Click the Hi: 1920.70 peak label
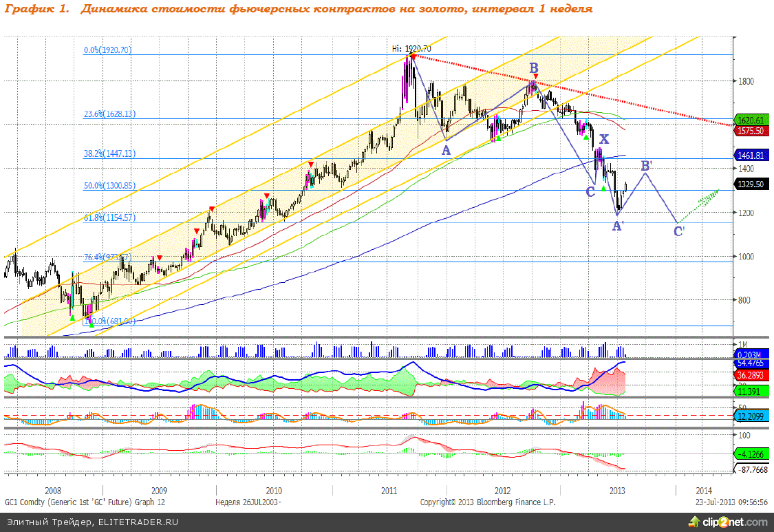This screenshot has width=774, height=532. tap(411, 48)
